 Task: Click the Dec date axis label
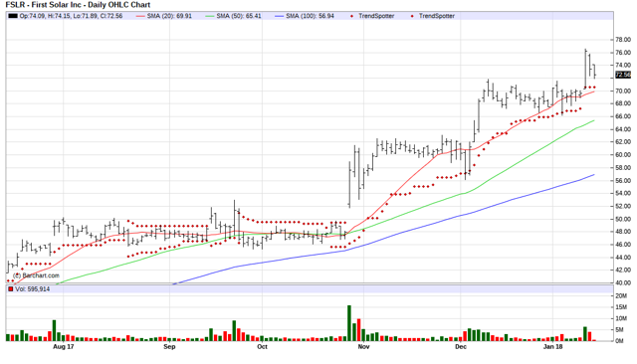[x=461, y=346]
